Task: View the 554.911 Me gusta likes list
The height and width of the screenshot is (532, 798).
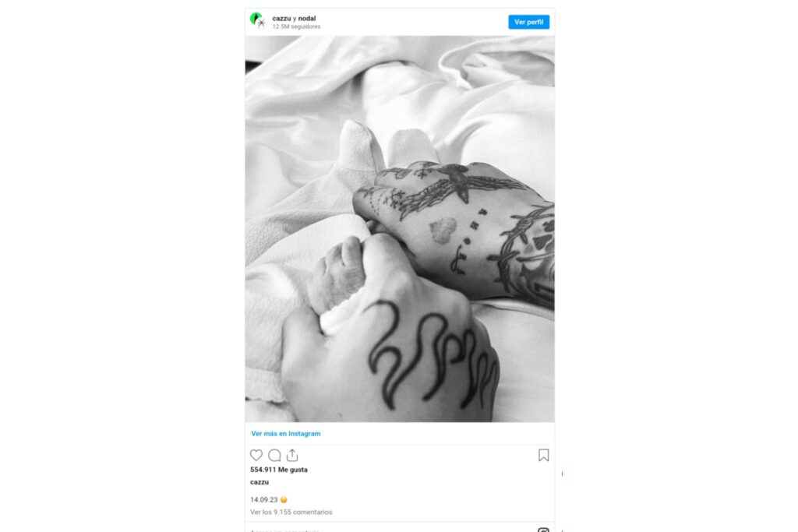Action: pyautogui.click(x=279, y=470)
